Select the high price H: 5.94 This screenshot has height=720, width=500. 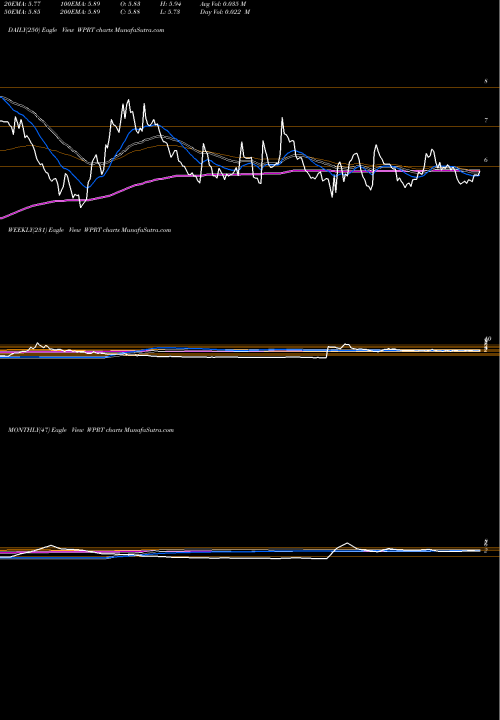pos(171,4)
